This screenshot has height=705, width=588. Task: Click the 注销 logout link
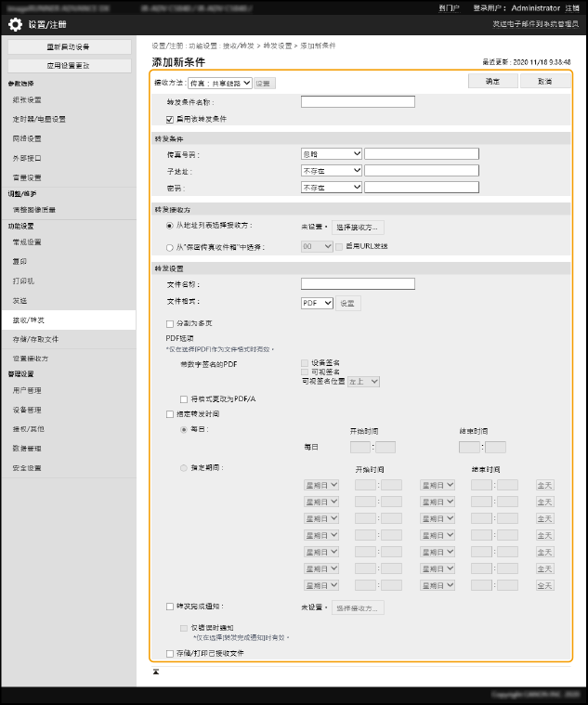[572, 7]
